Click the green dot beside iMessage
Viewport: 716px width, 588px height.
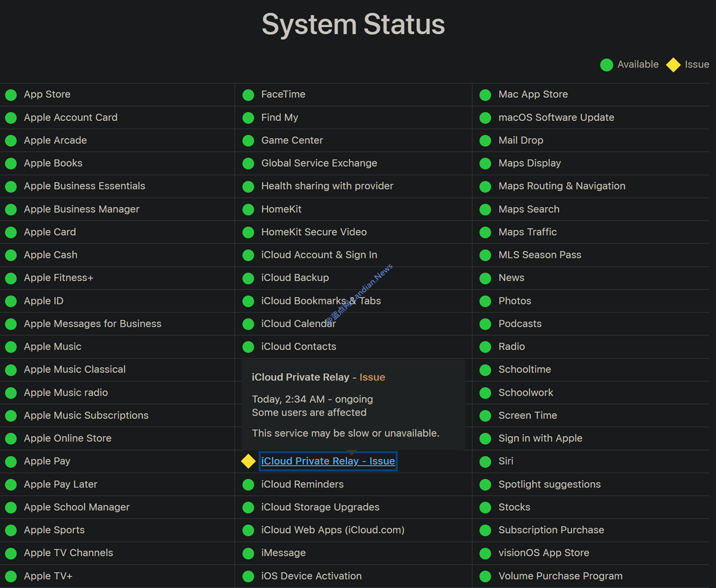pos(248,553)
